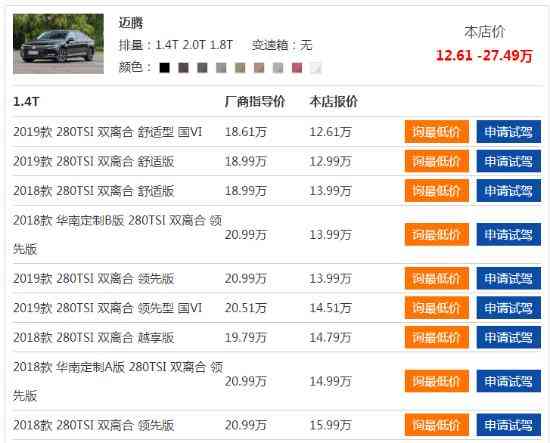Click 申请试驾 for 2018款 越享版
The image size is (550, 443).
[x=509, y=337]
